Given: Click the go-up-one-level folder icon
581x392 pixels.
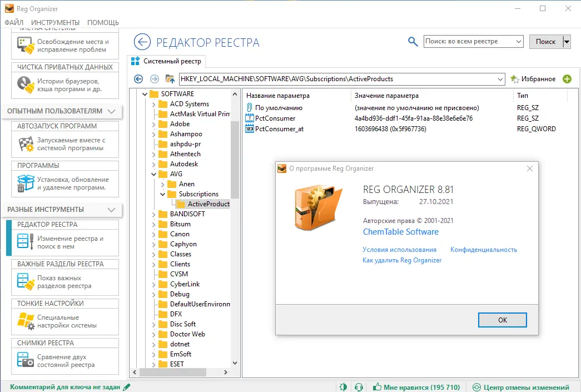Looking at the screenshot, I should click(x=170, y=79).
